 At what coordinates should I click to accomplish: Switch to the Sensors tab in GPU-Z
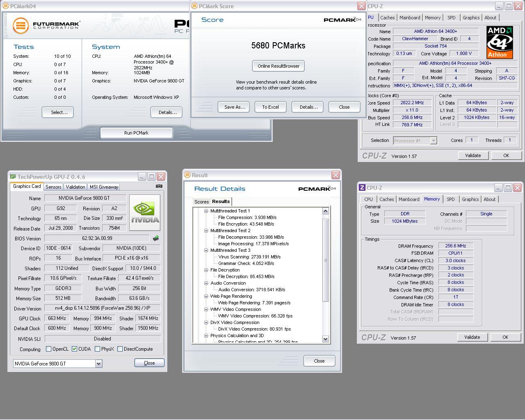[x=53, y=187]
